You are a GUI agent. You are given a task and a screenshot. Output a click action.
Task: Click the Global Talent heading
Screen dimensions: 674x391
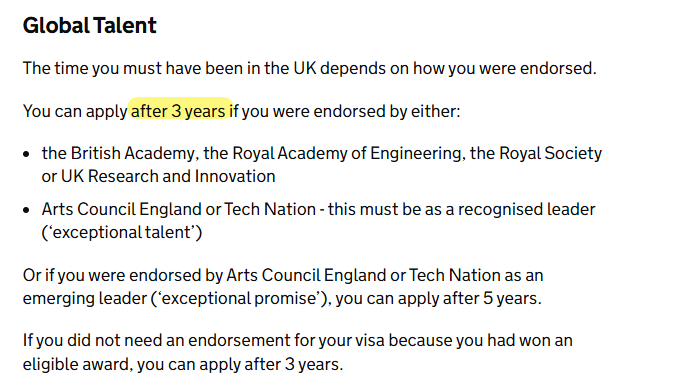[89, 25]
